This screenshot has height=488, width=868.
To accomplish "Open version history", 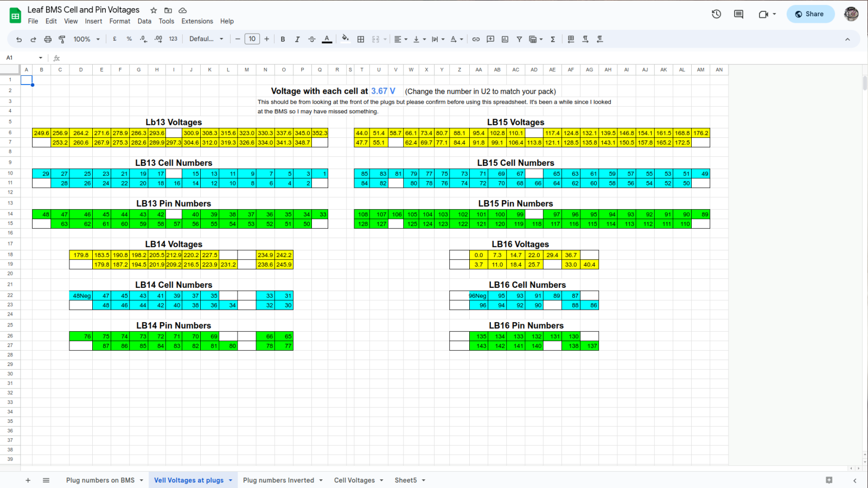I will [716, 14].
